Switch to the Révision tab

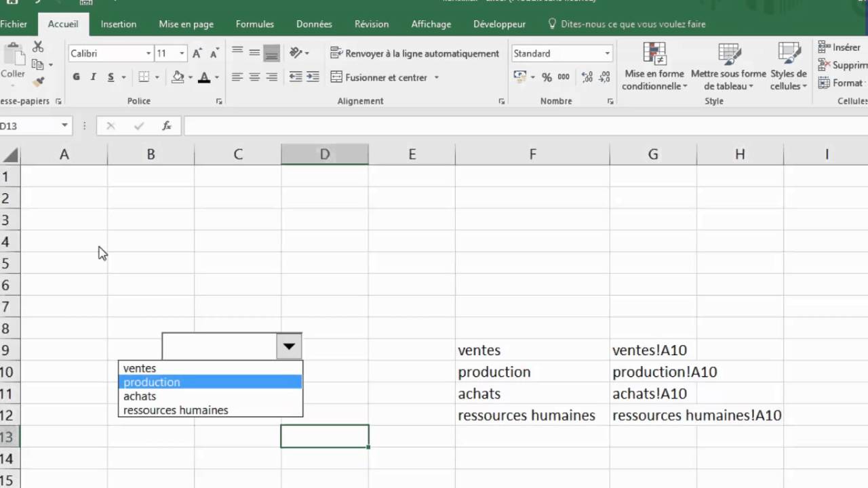372,24
